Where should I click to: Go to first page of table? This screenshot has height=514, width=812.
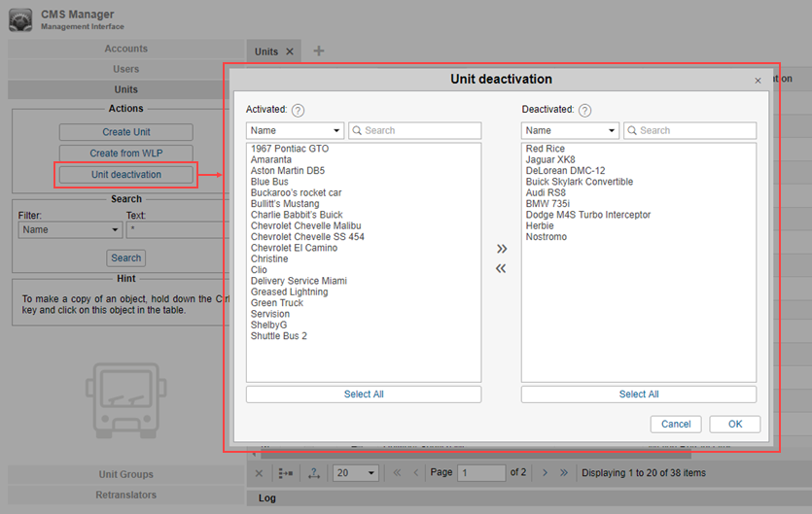point(397,472)
